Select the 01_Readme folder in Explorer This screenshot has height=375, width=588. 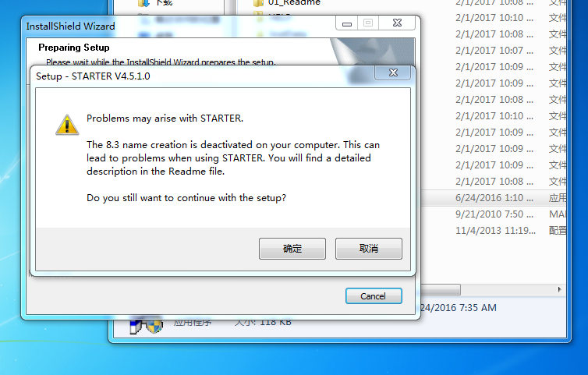[x=294, y=2]
